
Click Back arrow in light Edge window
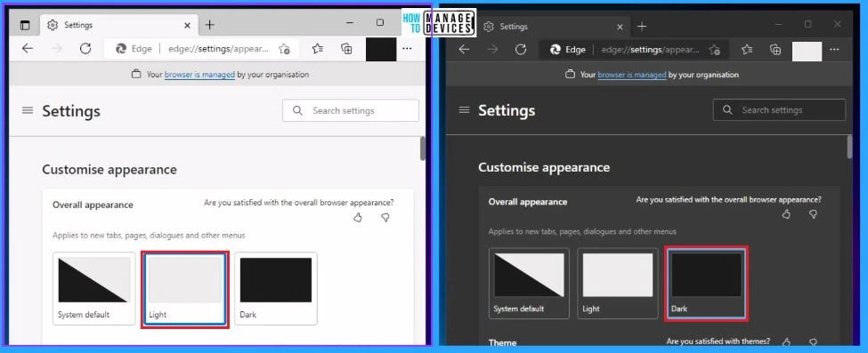[x=27, y=49]
